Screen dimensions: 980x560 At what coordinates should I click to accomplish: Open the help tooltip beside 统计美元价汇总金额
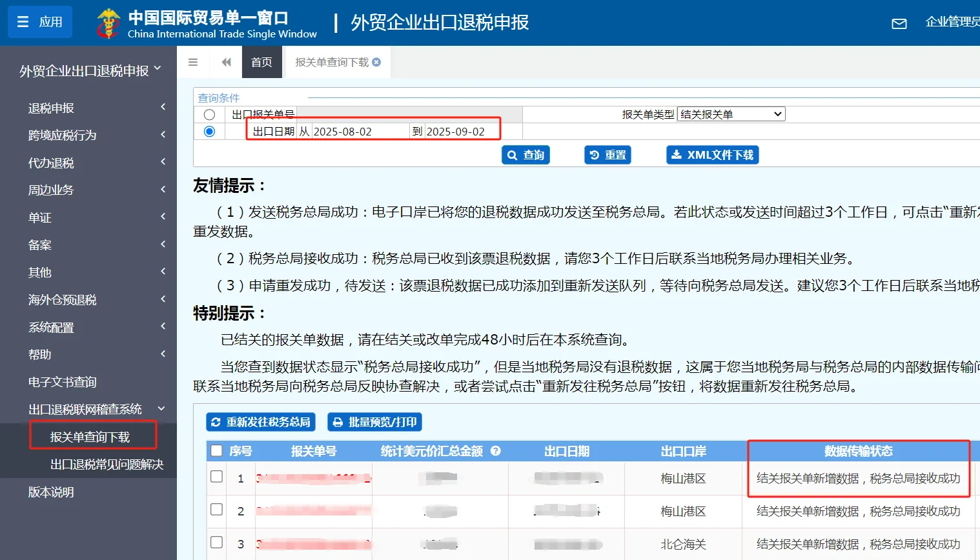click(495, 452)
